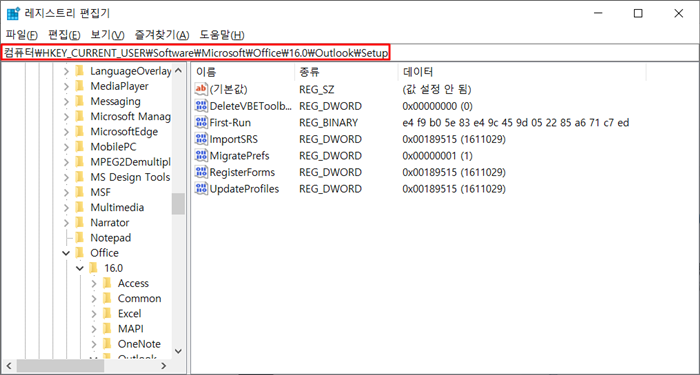The width and height of the screenshot is (700, 375).
Task: Select the Microsoft Manag tree item
Action: pyautogui.click(x=130, y=117)
